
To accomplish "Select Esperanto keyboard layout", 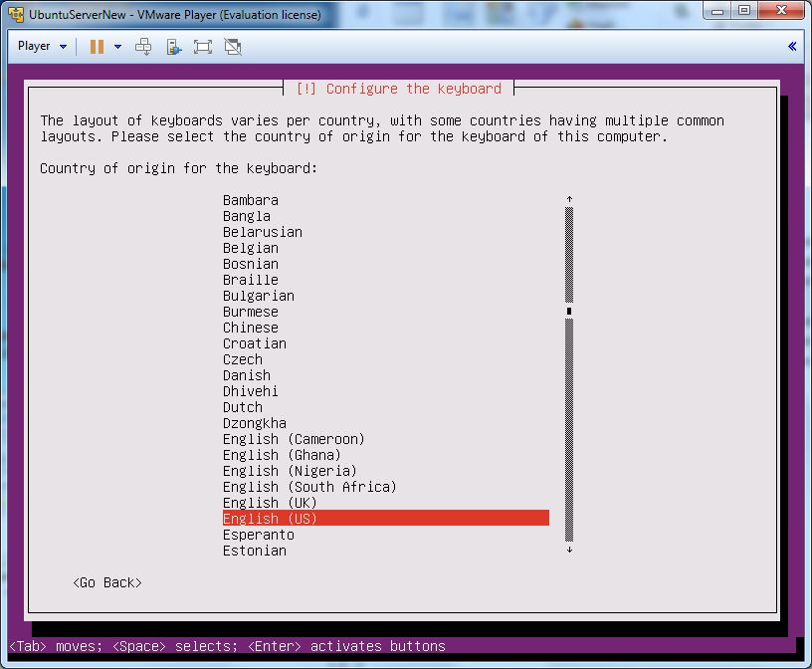I will point(259,535).
